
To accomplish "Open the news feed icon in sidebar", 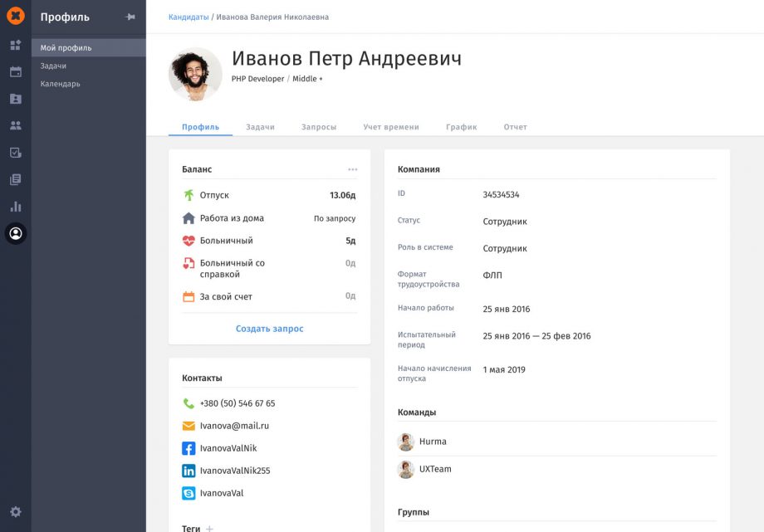I will [14, 178].
